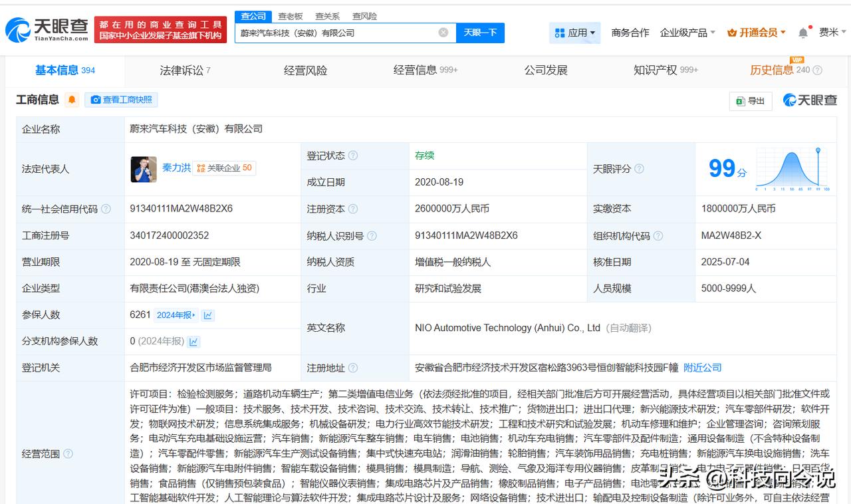Expand the 应用 dropdown
The image size is (851, 504).
(574, 33)
